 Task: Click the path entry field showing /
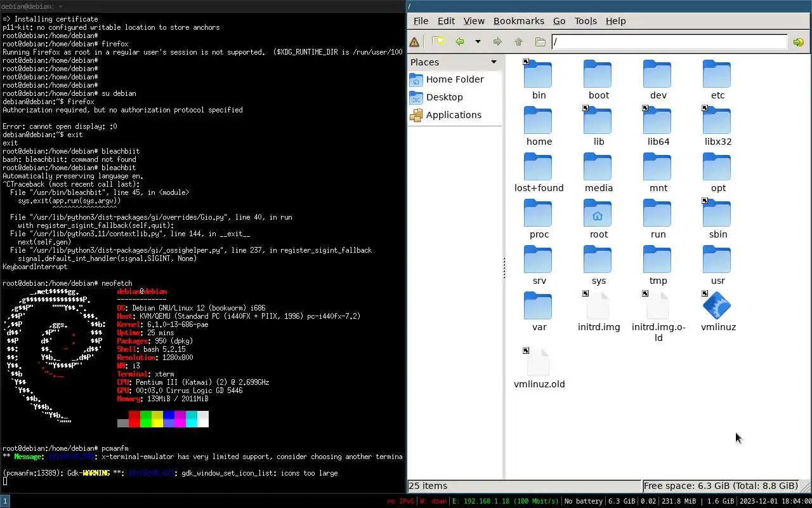point(669,42)
